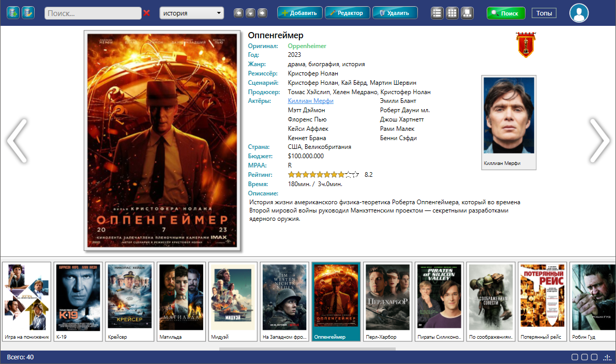Screen dimensions: 616x364
Task: Switch to grid view mode
Action: pos(452,13)
